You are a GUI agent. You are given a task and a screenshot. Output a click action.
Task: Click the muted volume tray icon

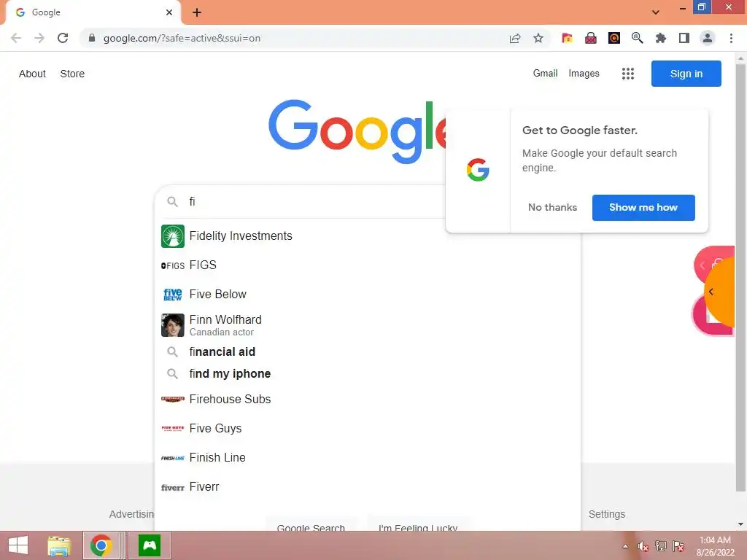point(643,546)
